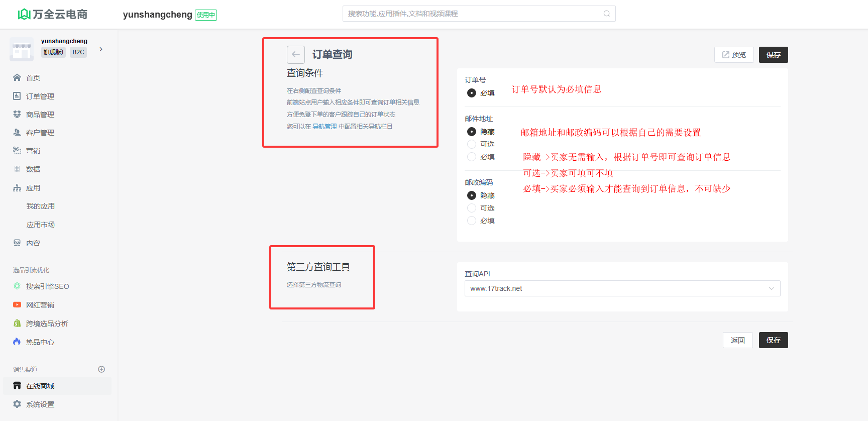The height and width of the screenshot is (421, 868).
Task: Click the search magnifier icon in top bar
Action: click(x=606, y=14)
